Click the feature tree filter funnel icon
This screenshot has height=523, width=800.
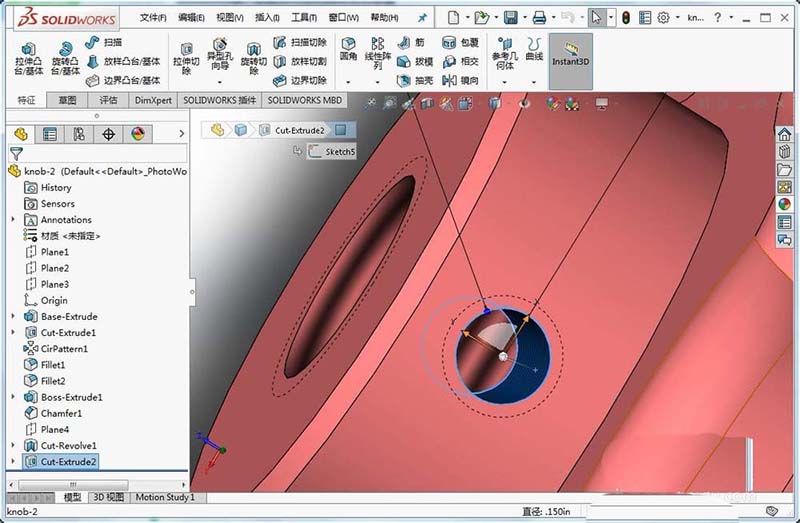pyautogui.click(x=16, y=153)
